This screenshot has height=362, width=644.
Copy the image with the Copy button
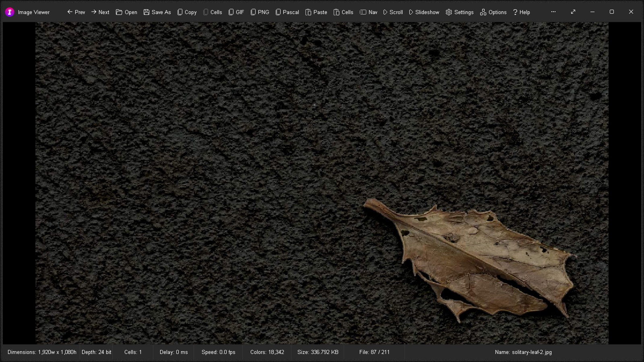[x=187, y=12]
